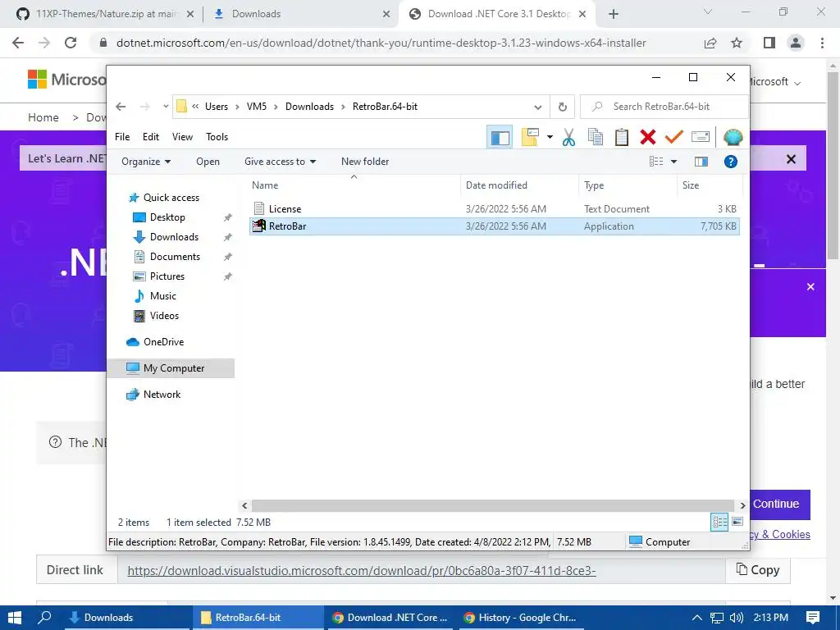
Task: Copy the direct link on Microsoft page
Action: (757, 570)
